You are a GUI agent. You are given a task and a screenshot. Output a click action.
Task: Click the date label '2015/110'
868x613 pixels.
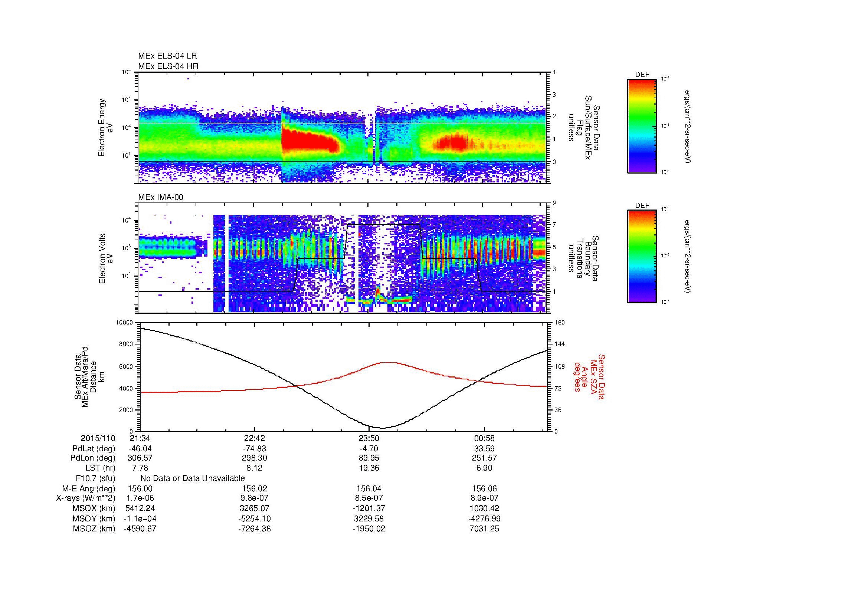point(98,438)
